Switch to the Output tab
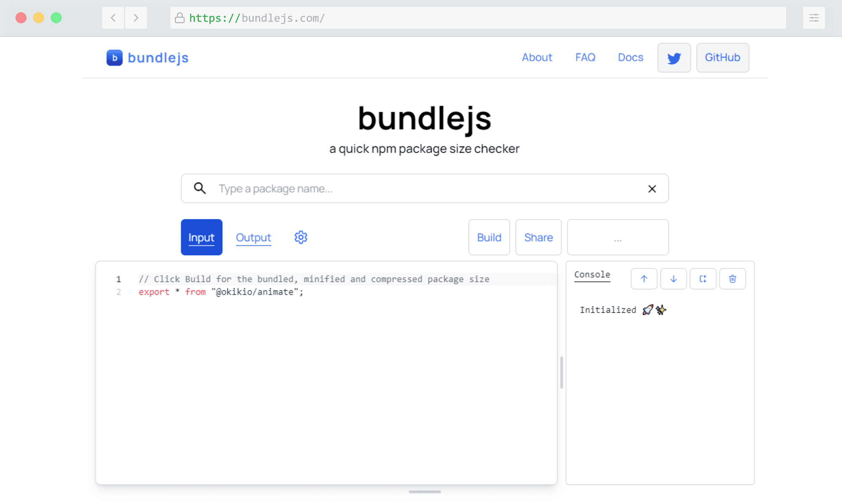The height and width of the screenshot is (504, 842). [x=253, y=237]
